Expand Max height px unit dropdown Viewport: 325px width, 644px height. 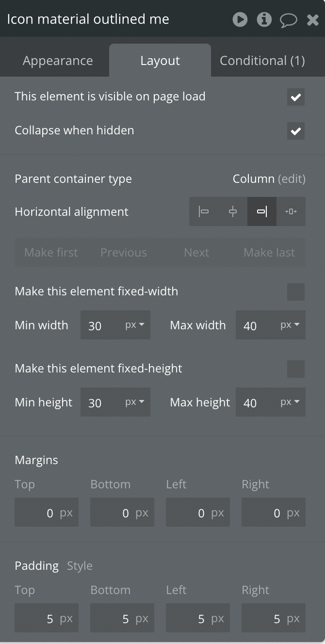pos(290,402)
